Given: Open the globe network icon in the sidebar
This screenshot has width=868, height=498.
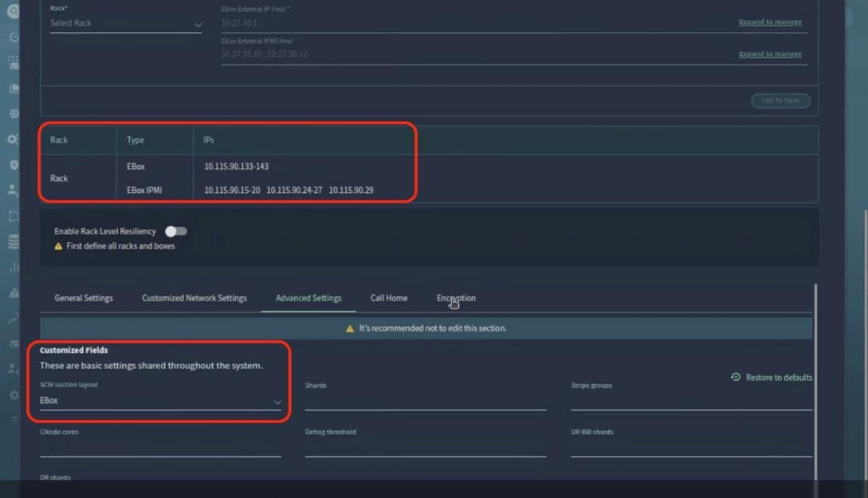Looking at the screenshot, I should [11, 112].
